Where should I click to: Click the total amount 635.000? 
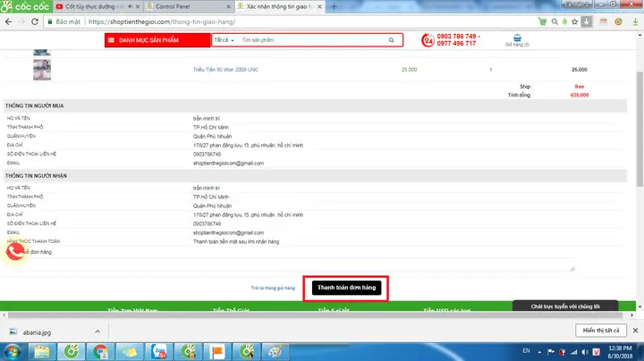pos(579,96)
